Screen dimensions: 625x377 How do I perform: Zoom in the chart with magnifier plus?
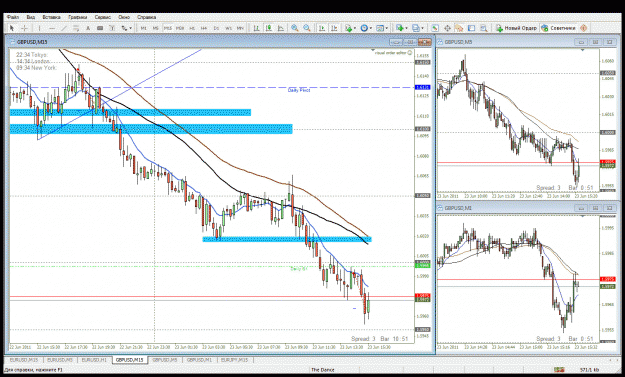pos(295,28)
